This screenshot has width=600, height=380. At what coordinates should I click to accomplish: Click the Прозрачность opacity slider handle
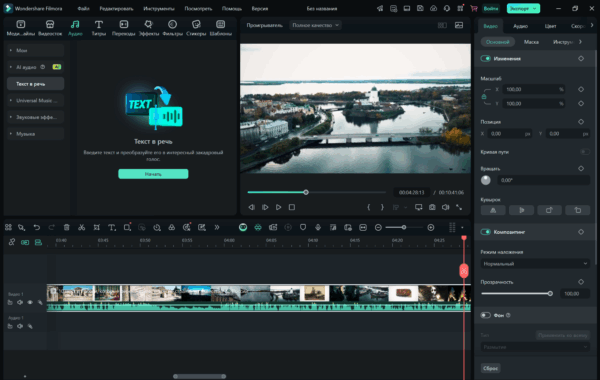[550, 294]
